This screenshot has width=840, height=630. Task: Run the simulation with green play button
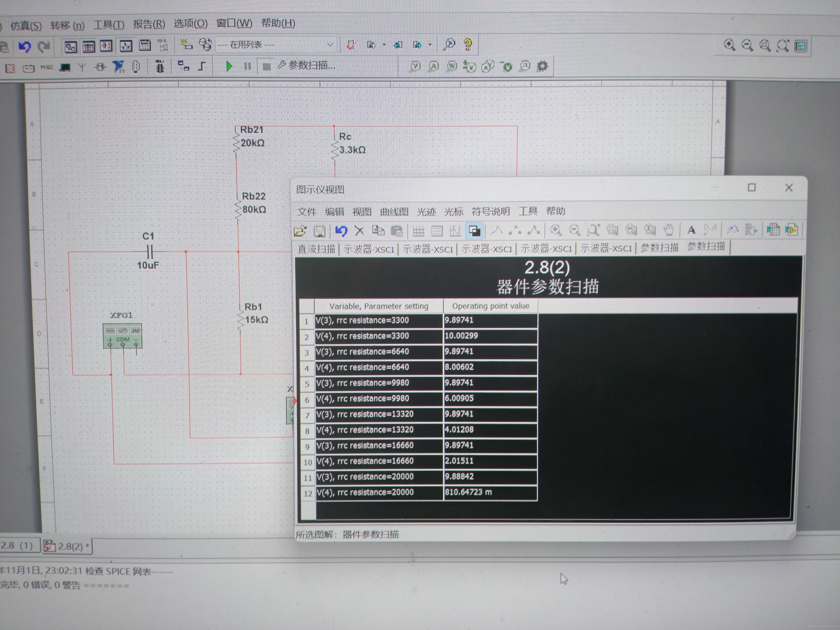click(229, 67)
